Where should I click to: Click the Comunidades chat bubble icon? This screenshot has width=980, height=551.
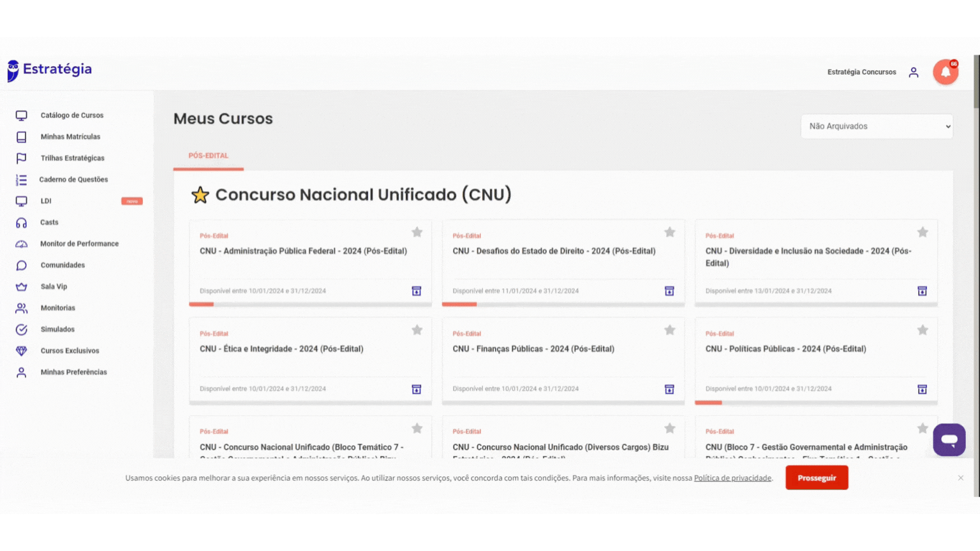tap(21, 265)
